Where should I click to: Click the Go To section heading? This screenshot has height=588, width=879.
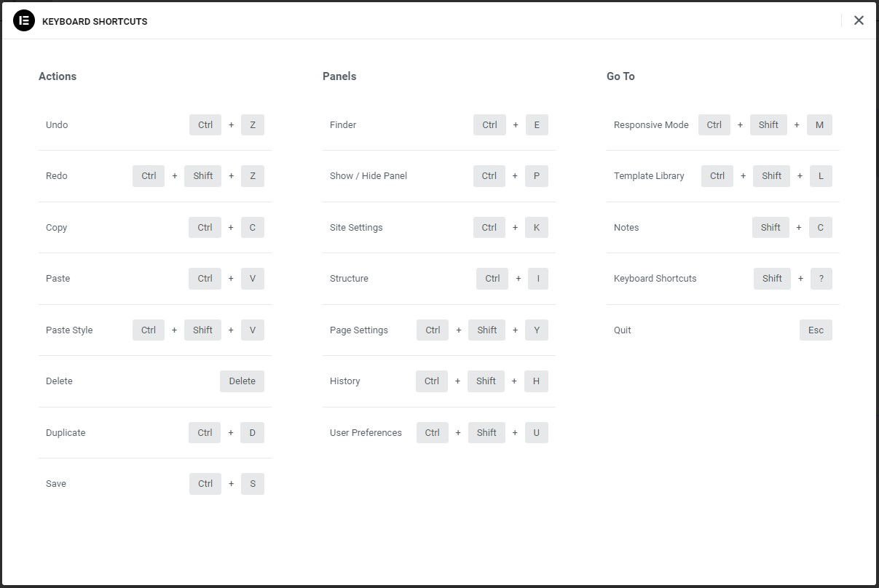coord(620,76)
